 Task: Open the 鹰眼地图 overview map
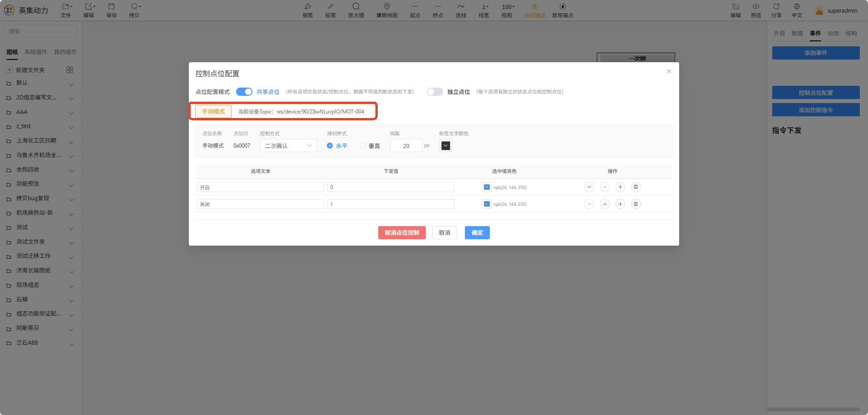tap(387, 10)
